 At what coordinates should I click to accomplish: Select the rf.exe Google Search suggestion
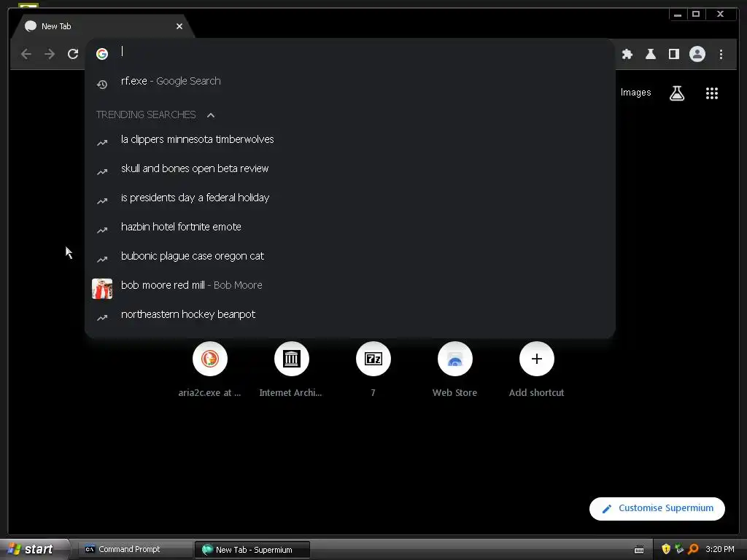coord(349,82)
